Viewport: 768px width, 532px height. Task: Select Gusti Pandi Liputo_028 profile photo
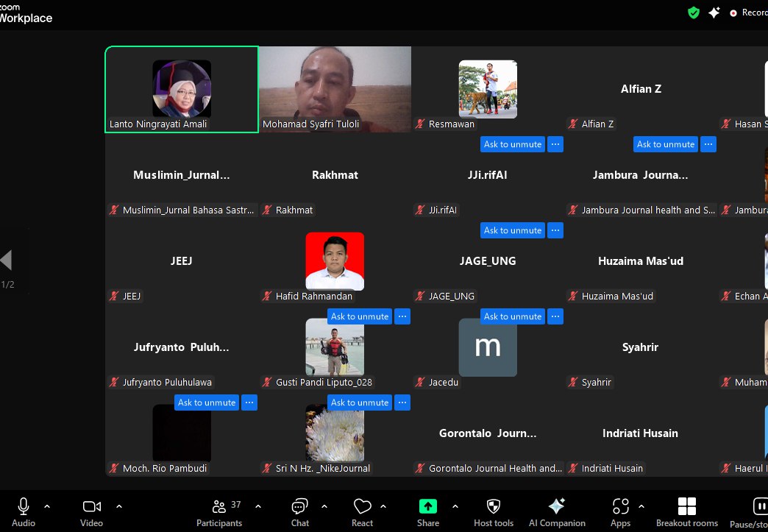pyautogui.click(x=335, y=347)
